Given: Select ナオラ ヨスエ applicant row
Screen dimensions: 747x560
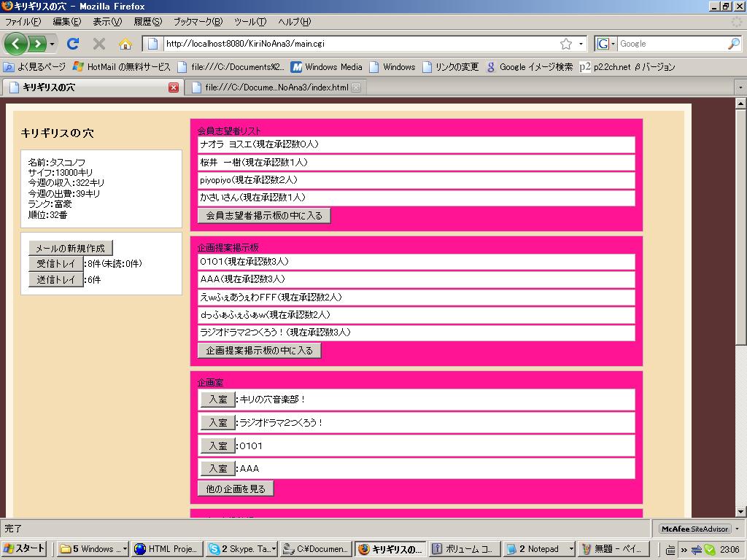Looking at the screenshot, I should pos(417,144).
